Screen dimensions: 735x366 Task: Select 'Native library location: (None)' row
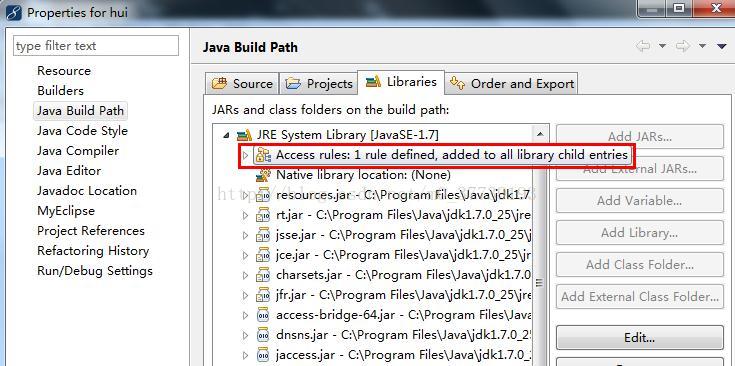(x=363, y=175)
